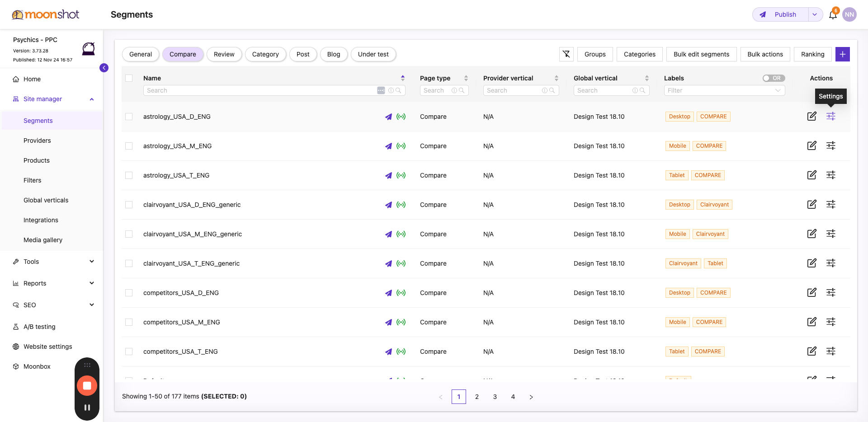Sort table by Page type column
The image size is (868, 422).
[466, 78]
